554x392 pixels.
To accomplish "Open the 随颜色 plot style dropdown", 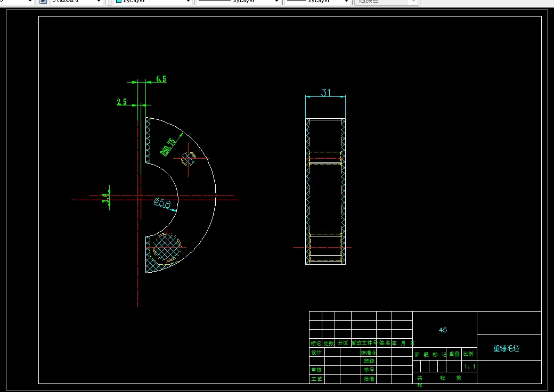I will (x=387, y=2).
